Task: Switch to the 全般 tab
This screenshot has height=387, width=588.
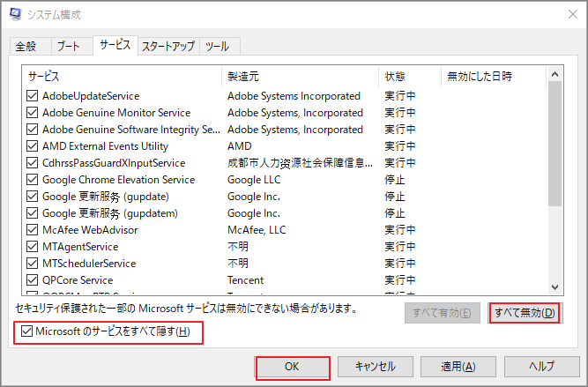Action: pyautogui.click(x=30, y=46)
